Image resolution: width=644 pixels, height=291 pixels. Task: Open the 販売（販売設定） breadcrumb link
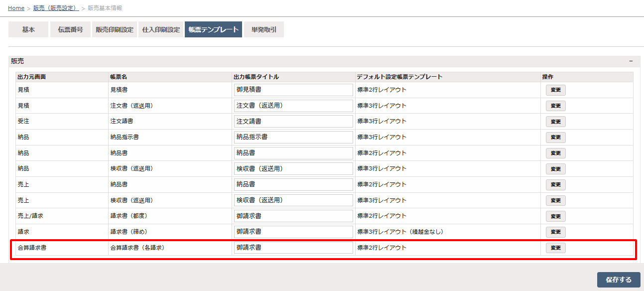[x=56, y=8]
